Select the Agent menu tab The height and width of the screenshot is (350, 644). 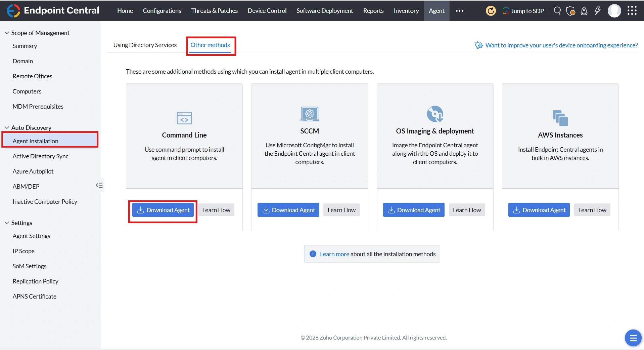[436, 11]
